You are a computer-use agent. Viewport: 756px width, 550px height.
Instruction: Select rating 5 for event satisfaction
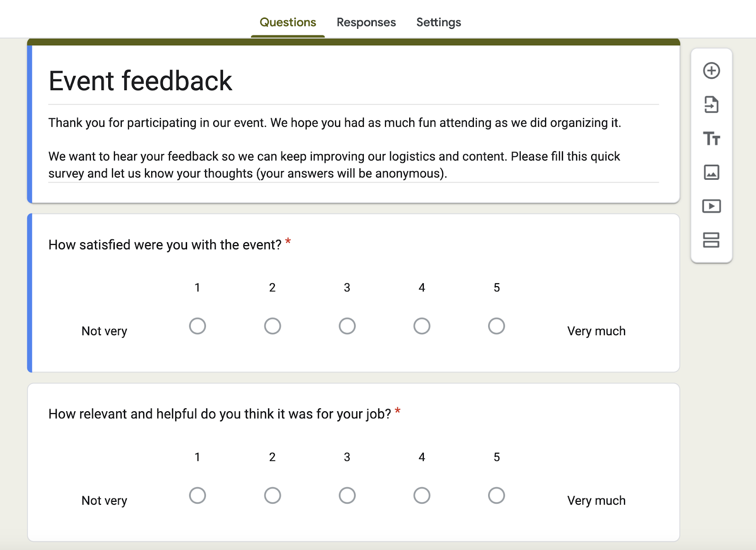pyautogui.click(x=496, y=326)
